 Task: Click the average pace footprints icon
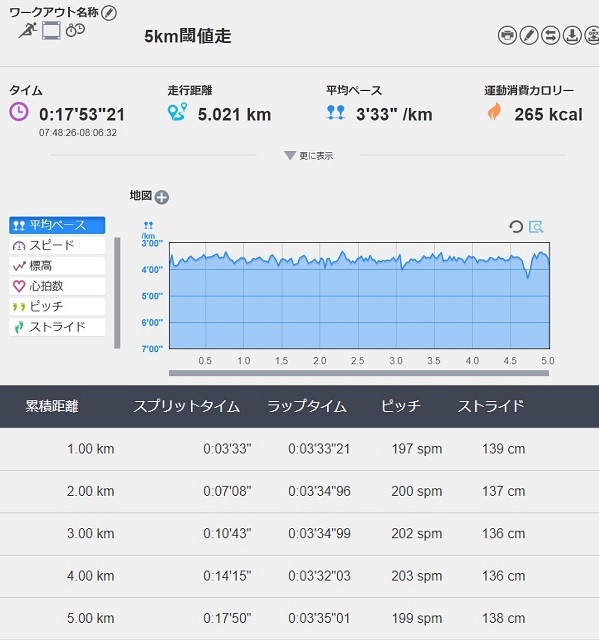[336, 112]
